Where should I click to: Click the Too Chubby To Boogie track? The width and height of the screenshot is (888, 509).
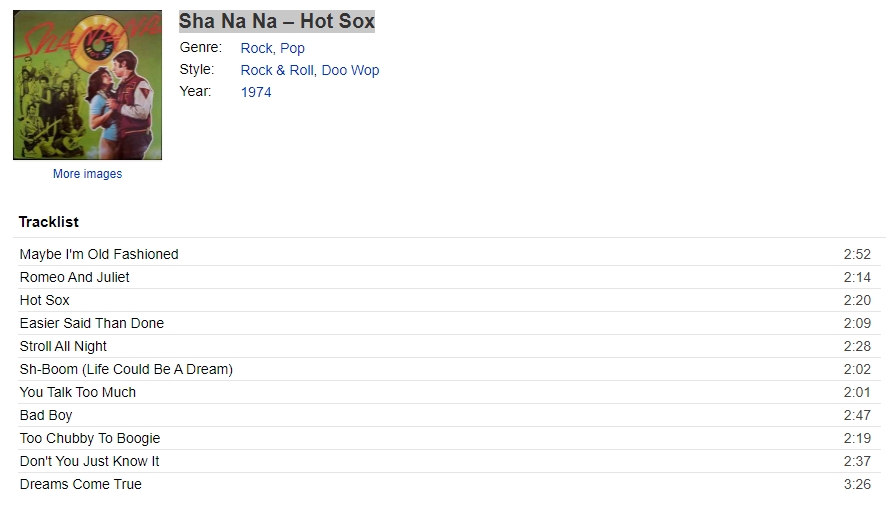90,438
